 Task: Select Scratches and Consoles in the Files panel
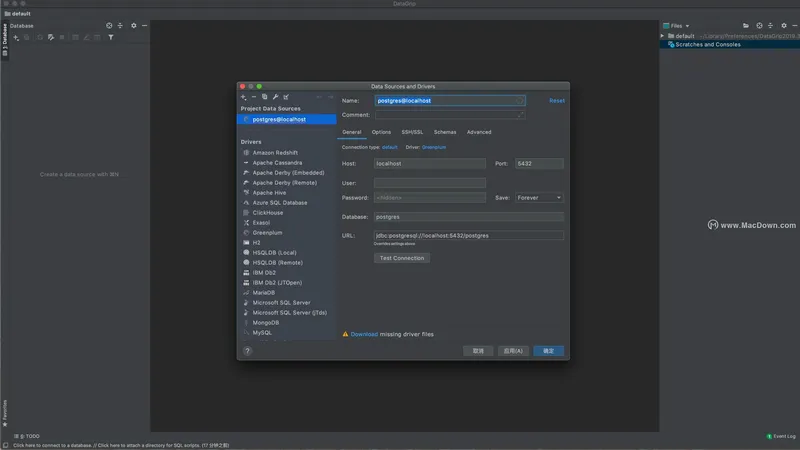[x=730, y=45]
